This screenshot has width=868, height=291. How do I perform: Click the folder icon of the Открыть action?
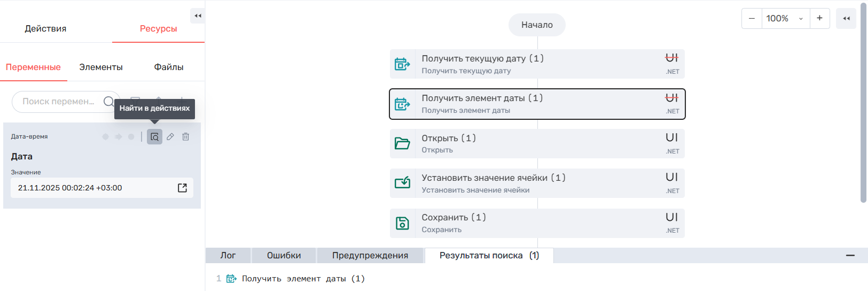402,143
